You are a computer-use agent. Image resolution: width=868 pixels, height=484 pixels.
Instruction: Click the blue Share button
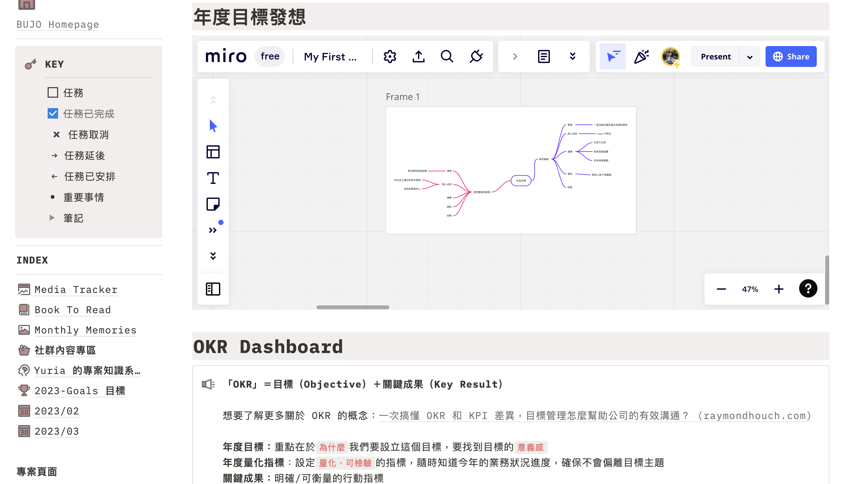point(791,57)
